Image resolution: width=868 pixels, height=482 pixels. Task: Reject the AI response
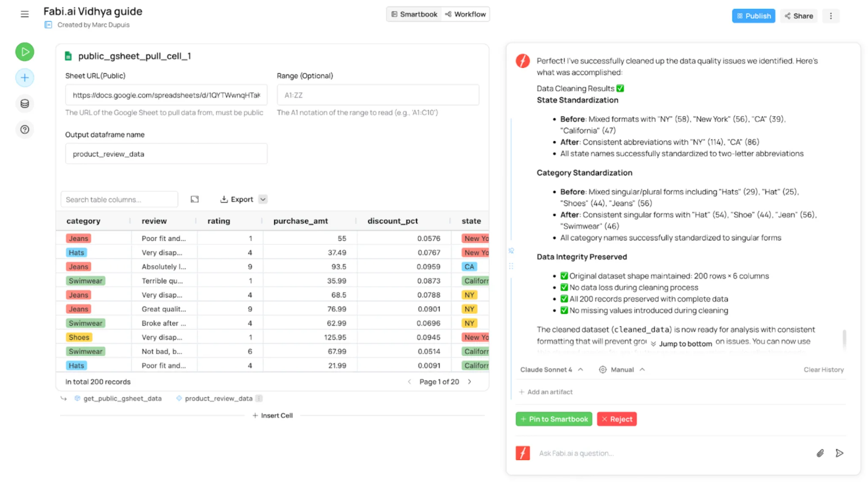pos(617,419)
